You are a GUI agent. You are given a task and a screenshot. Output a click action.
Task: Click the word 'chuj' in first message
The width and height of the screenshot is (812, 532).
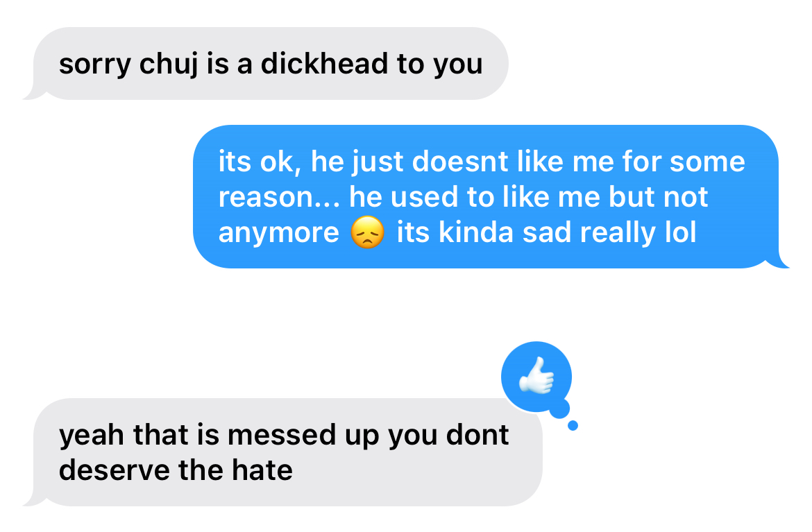(x=169, y=65)
